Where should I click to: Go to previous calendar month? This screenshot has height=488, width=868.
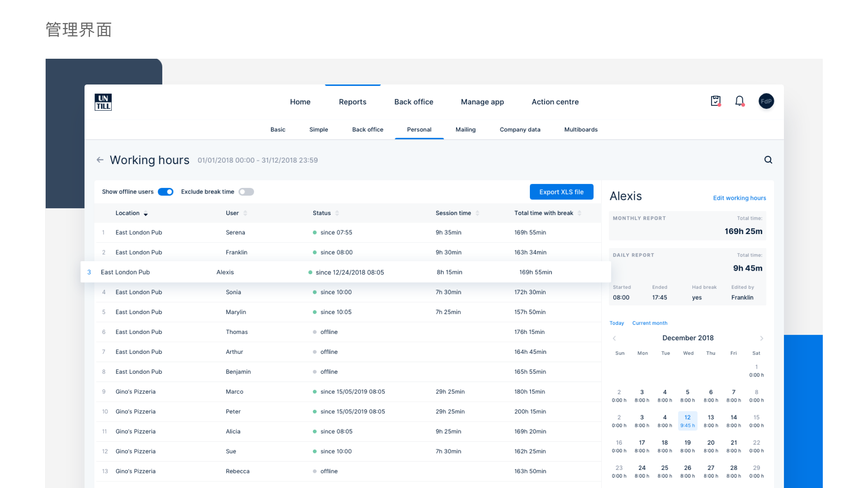tap(614, 338)
